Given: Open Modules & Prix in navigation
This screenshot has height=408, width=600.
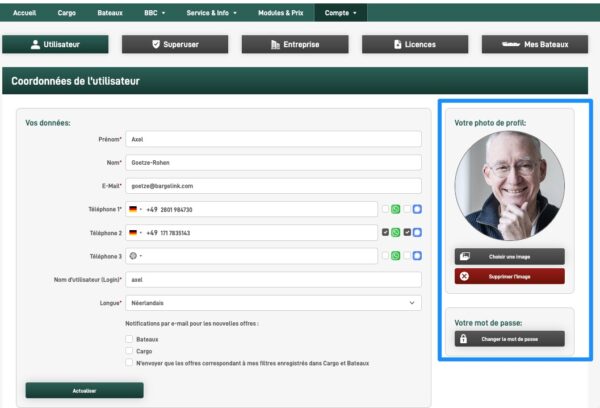Looking at the screenshot, I should coord(280,13).
